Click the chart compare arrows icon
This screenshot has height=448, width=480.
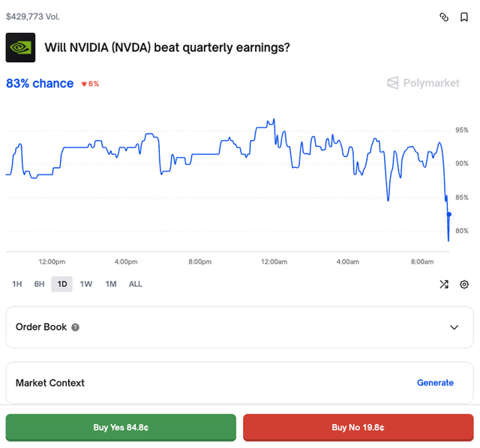444,285
